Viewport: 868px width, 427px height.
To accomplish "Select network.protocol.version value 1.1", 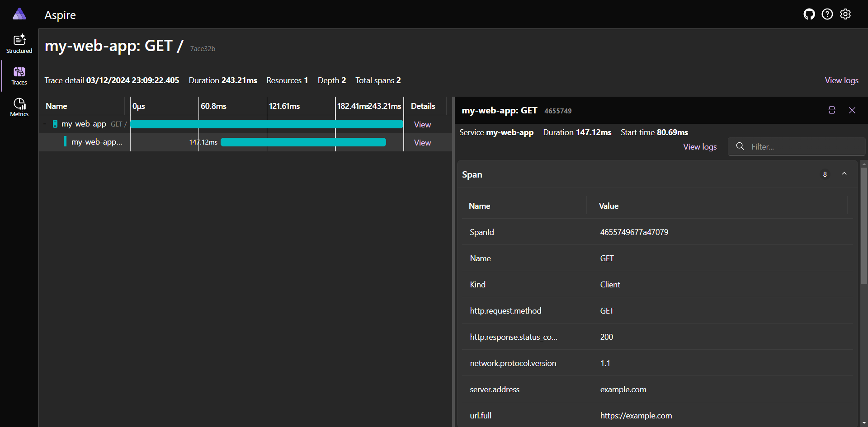I will 605,363.
